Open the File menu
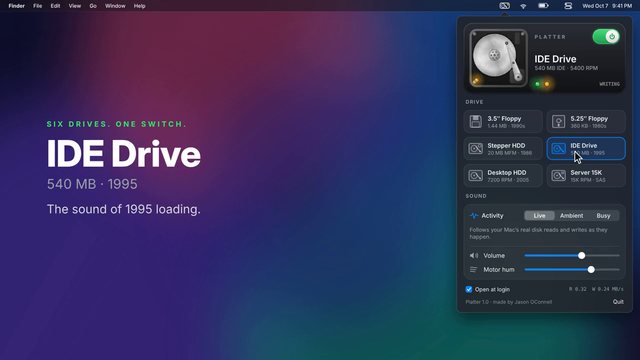Image resolution: width=640 pixels, height=360 pixels. 38,6
